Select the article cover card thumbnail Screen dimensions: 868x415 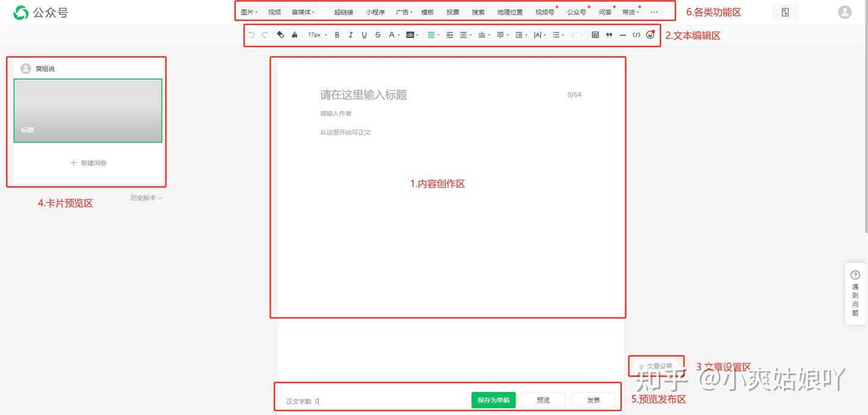(88, 110)
